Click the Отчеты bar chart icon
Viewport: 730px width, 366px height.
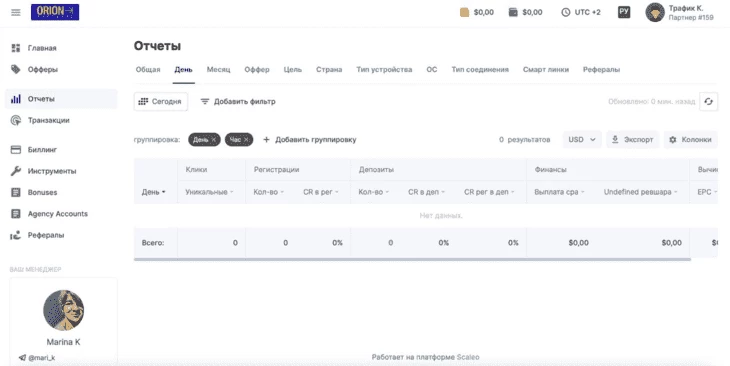[16, 99]
